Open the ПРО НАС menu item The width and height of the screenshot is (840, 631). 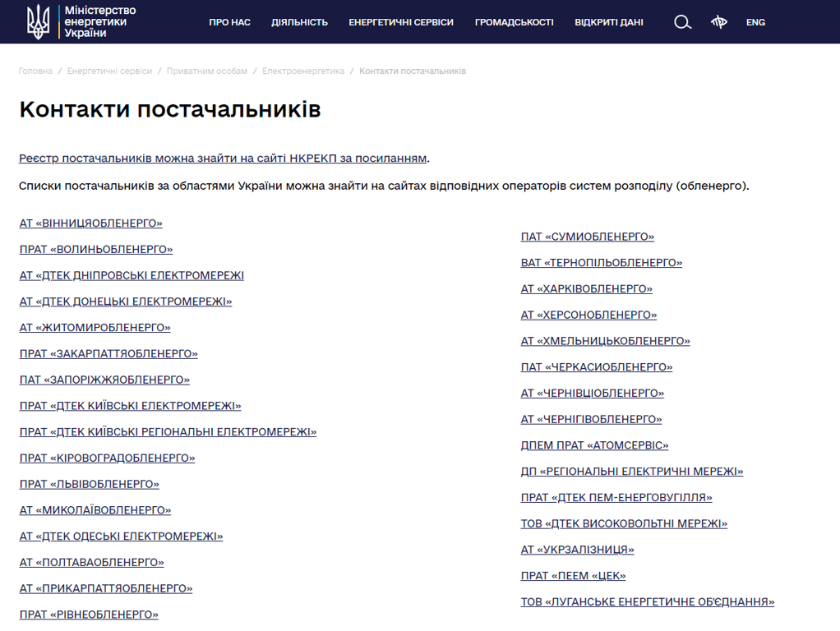[229, 22]
